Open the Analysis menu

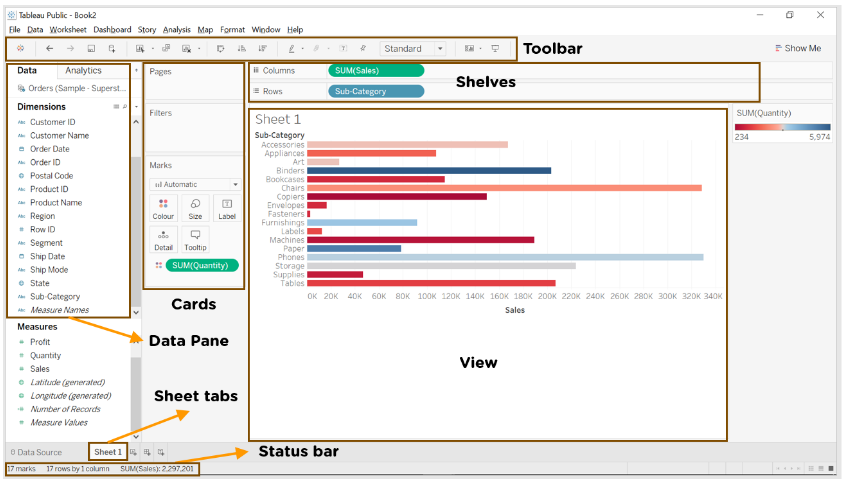click(176, 30)
